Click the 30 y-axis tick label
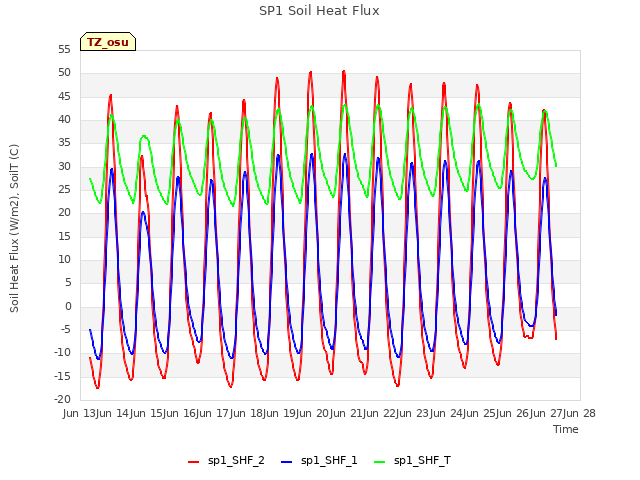The width and height of the screenshot is (640, 480). coord(64,167)
